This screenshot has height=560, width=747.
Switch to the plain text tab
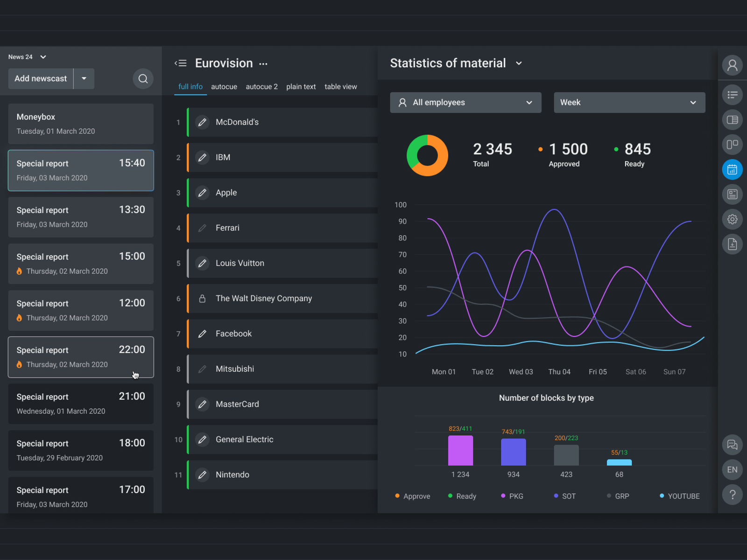301,87
